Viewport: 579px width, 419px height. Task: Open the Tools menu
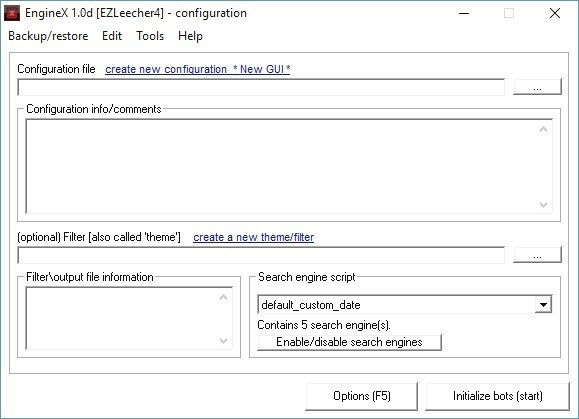(150, 36)
